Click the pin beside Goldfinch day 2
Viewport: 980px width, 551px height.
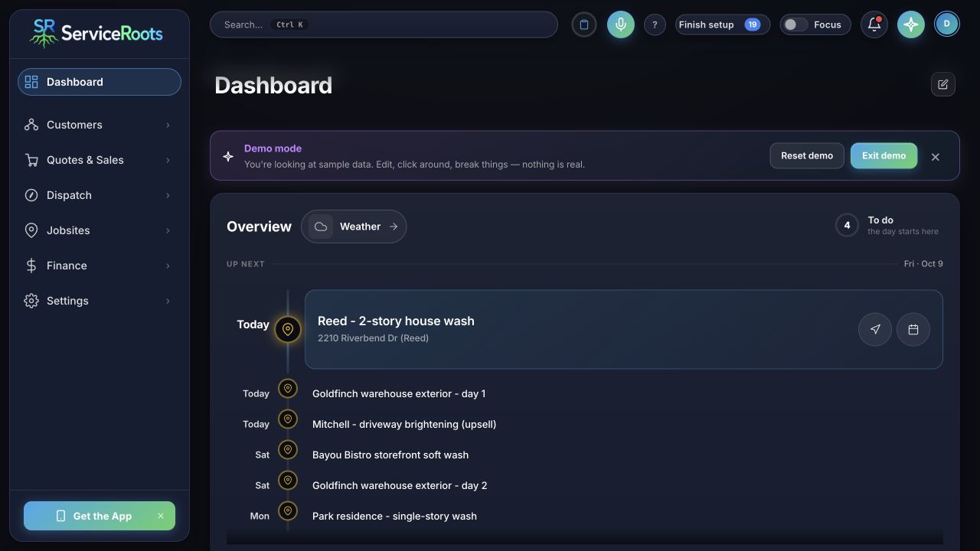[x=288, y=481]
